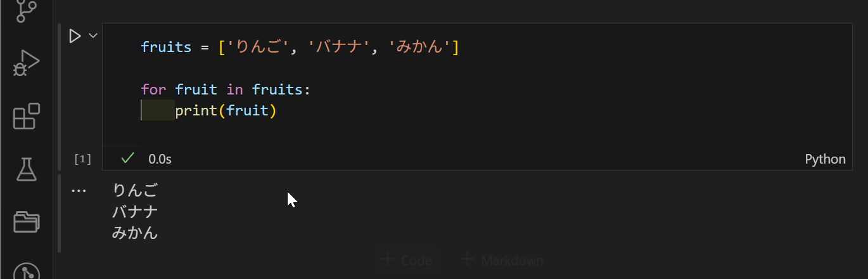This screenshot has width=868, height=279.
Task: Open the Source Control view icon
Action: pos(26,9)
